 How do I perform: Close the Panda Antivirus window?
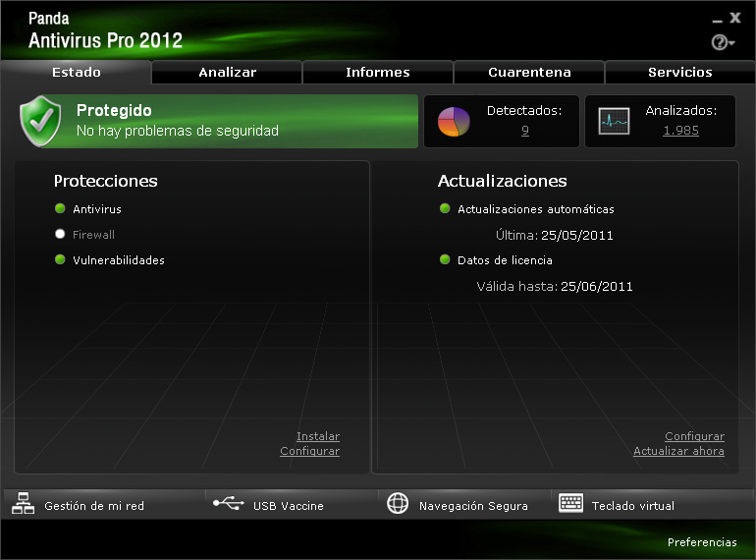(x=734, y=18)
